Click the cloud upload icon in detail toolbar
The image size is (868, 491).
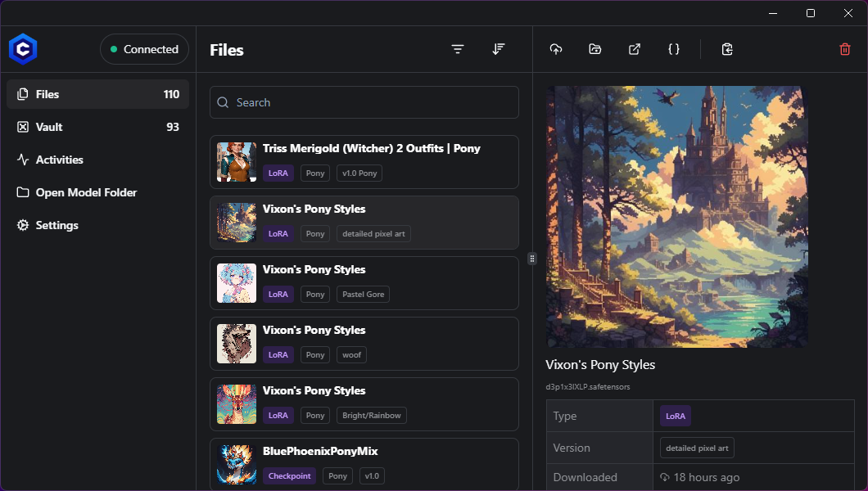tap(556, 49)
